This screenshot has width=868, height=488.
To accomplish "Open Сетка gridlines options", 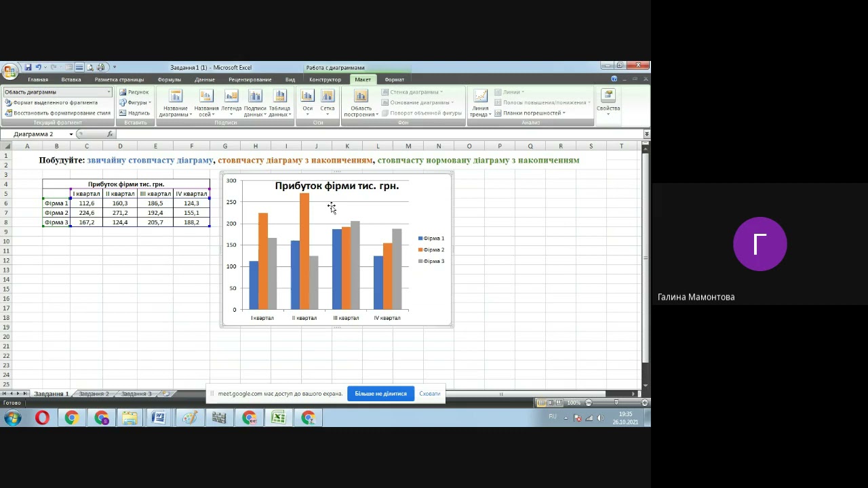I will point(328,103).
